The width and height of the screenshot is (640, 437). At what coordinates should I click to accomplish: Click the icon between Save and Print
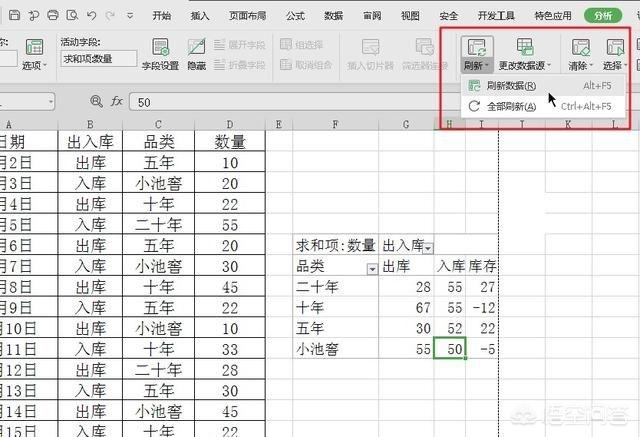tap(34, 16)
